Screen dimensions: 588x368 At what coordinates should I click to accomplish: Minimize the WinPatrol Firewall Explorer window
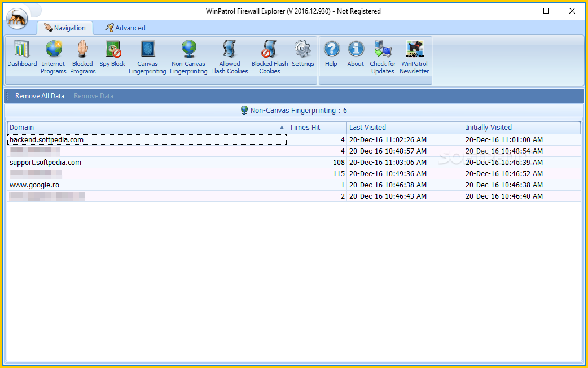[520, 11]
